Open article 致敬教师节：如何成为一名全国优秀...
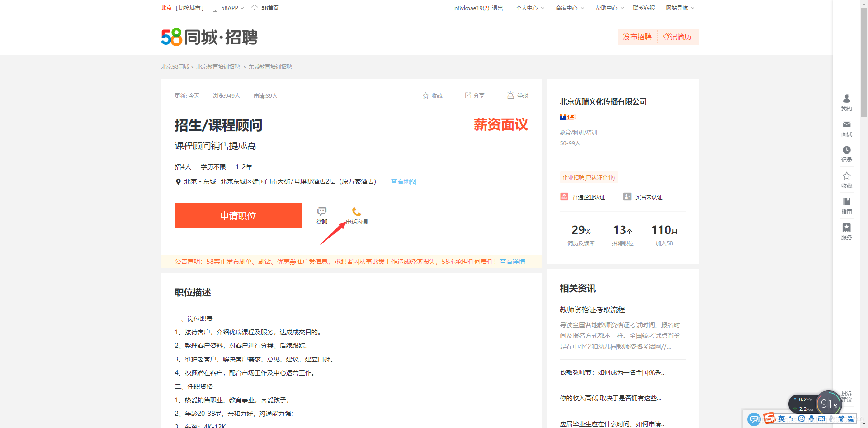The height and width of the screenshot is (428, 868). click(613, 372)
